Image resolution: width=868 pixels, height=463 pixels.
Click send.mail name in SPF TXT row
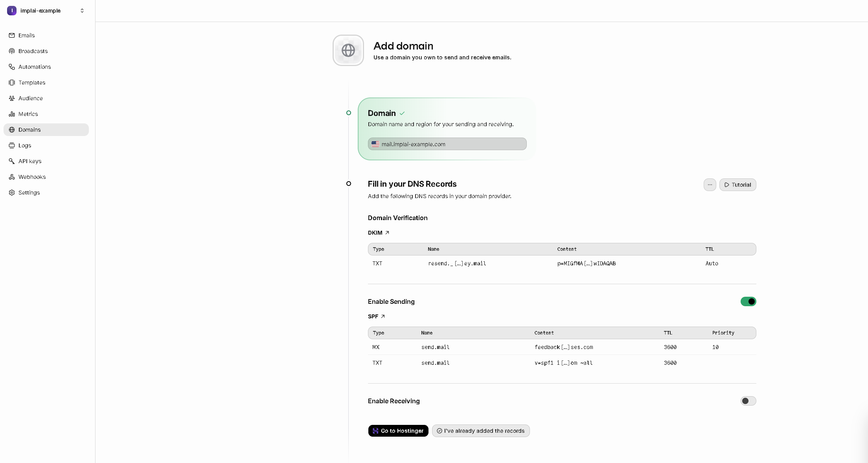[x=436, y=363]
